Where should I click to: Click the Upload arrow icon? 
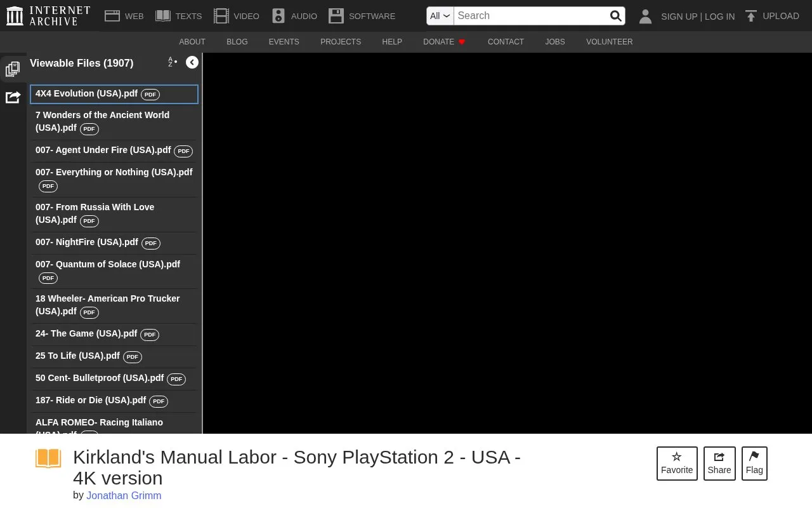point(751,16)
